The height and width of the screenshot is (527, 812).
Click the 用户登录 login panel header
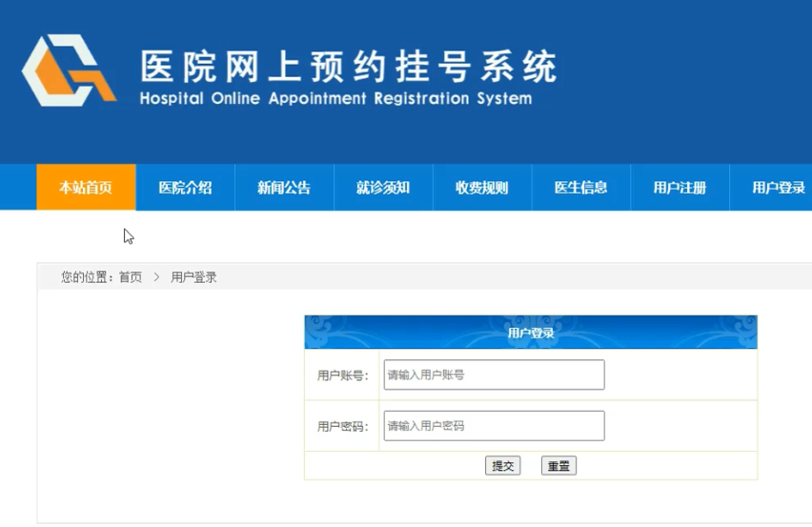(531, 333)
